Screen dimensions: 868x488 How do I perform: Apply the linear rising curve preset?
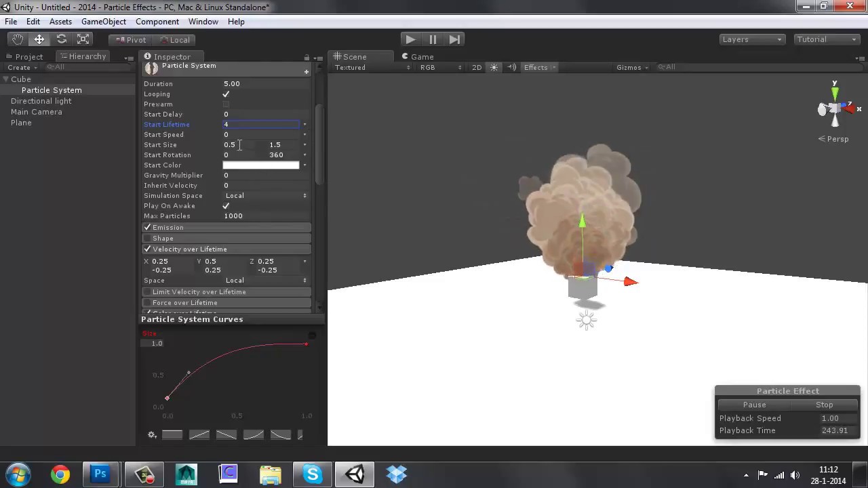[x=199, y=435]
